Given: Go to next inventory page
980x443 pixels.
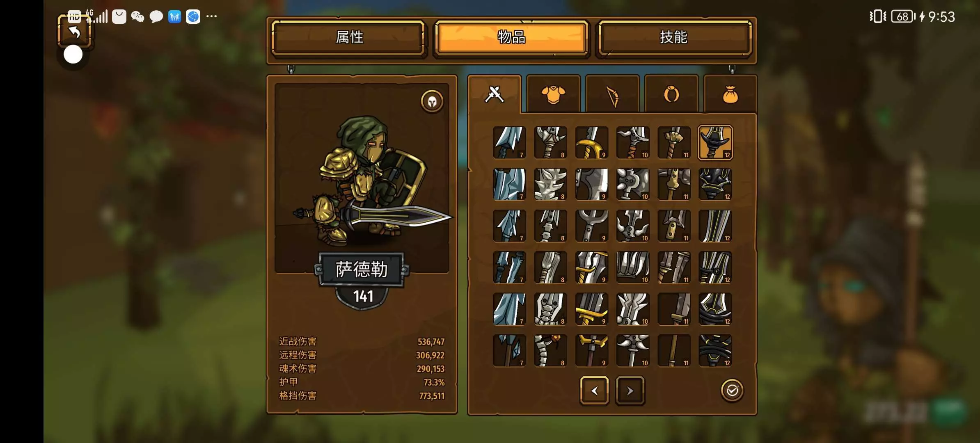Looking at the screenshot, I should tap(630, 391).
